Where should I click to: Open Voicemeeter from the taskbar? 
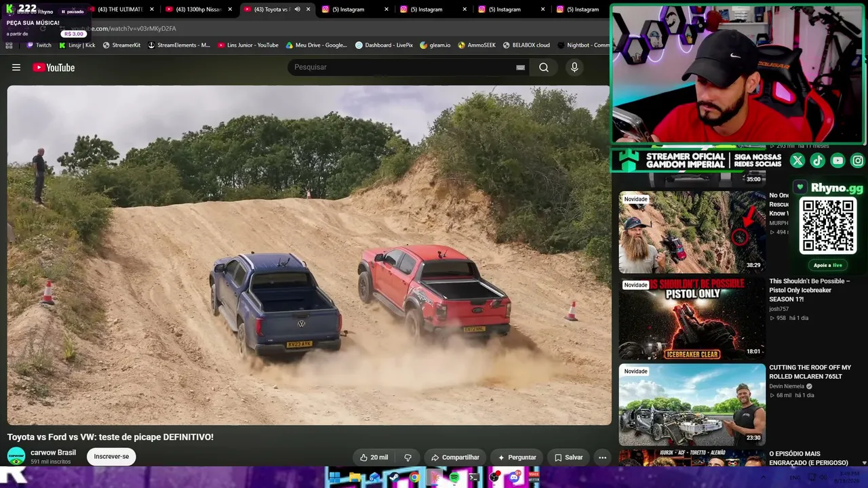pos(534,478)
